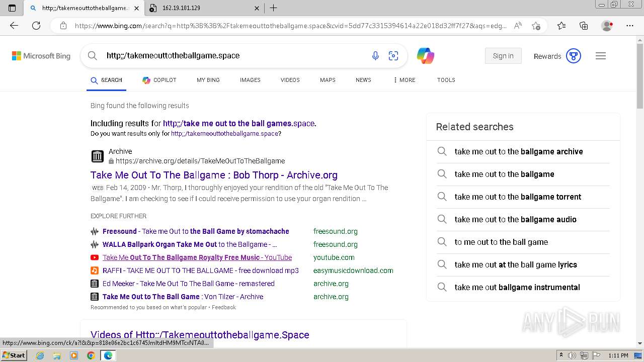This screenshot has height=362, width=644.
Task: Open the MAPS tab
Action: [x=328, y=80]
